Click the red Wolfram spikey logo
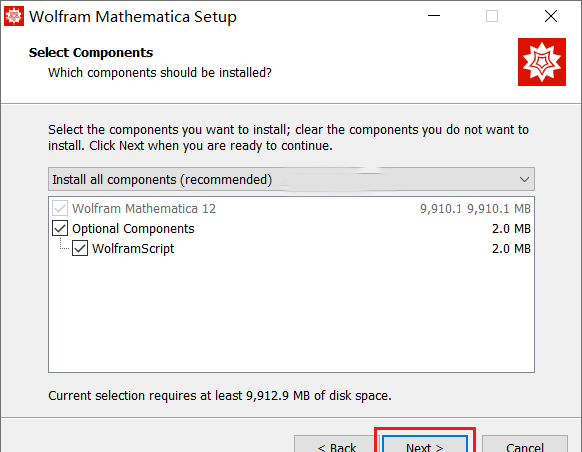 542,62
